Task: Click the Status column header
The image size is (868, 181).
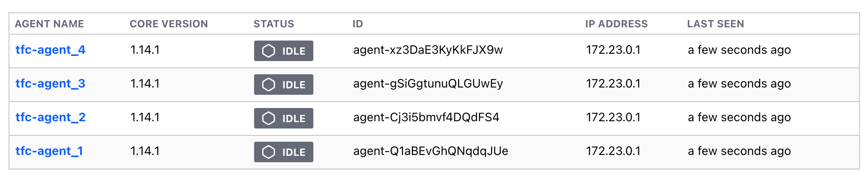Action: [274, 24]
